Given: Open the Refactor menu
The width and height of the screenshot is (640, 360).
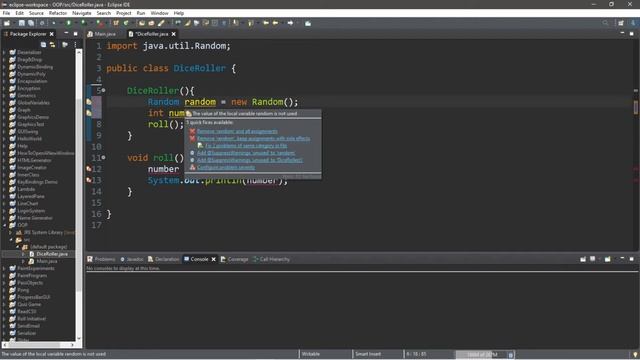Looking at the screenshot, I should 58,13.
